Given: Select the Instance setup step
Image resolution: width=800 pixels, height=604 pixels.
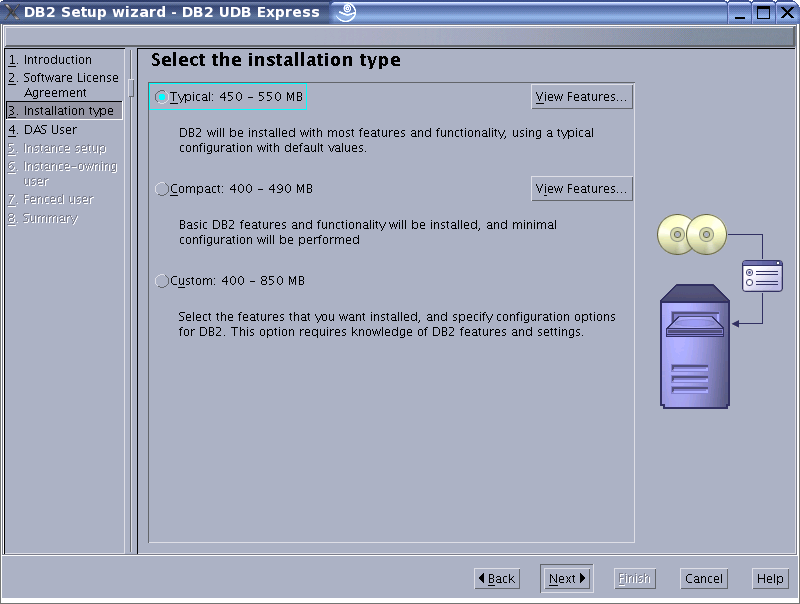Looking at the screenshot, I should click(x=57, y=148).
